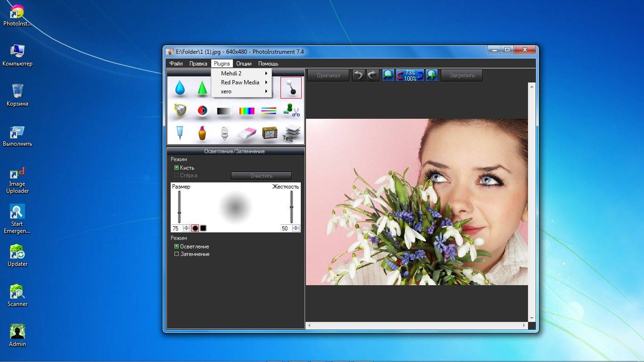Click the image scrollbar left arrow
644x362 pixels.
pyautogui.click(x=309, y=325)
